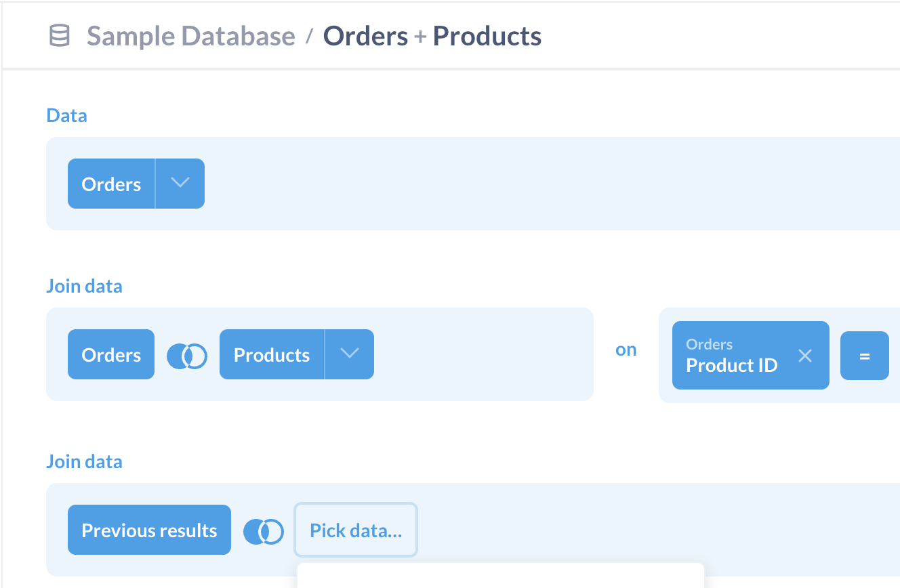The height and width of the screenshot is (588, 900).
Task: Click the Data section heading
Action: coord(66,115)
